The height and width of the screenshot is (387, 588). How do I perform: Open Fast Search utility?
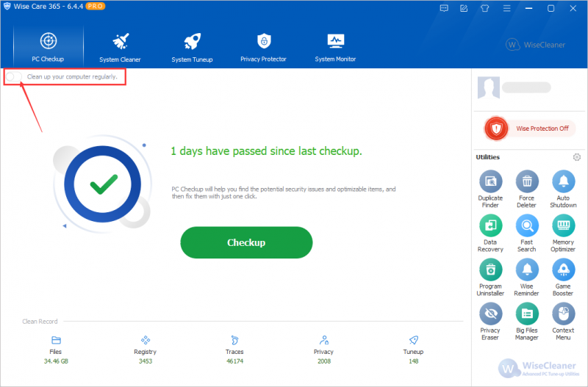coord(526,234)
